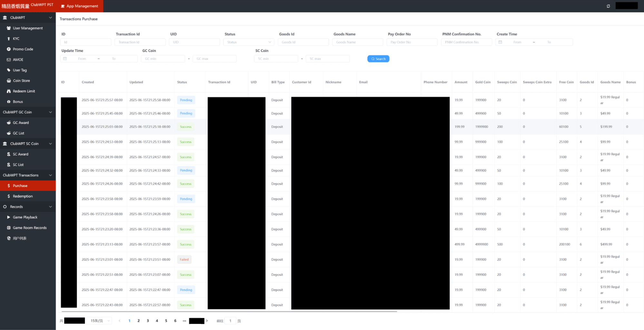Screen dimensions: 644x330
Task: Focus the Transaction Id filter field
Action: coord(140,42)
